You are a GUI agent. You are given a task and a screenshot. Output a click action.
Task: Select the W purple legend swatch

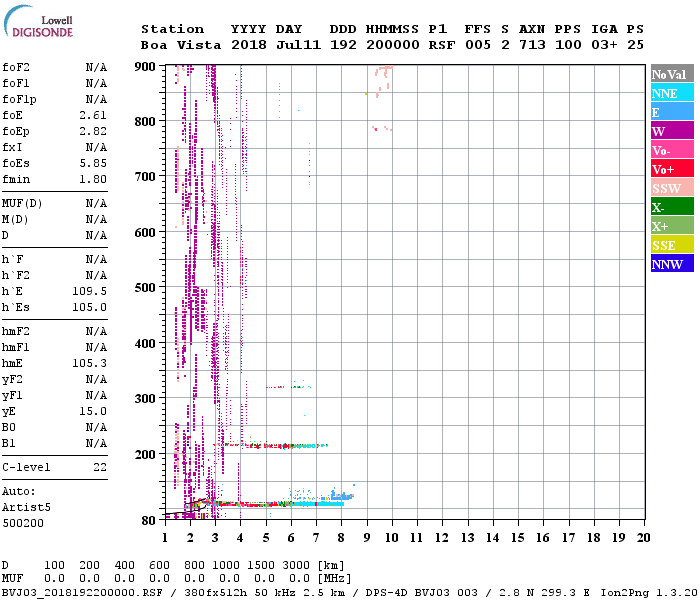(672, 131)
